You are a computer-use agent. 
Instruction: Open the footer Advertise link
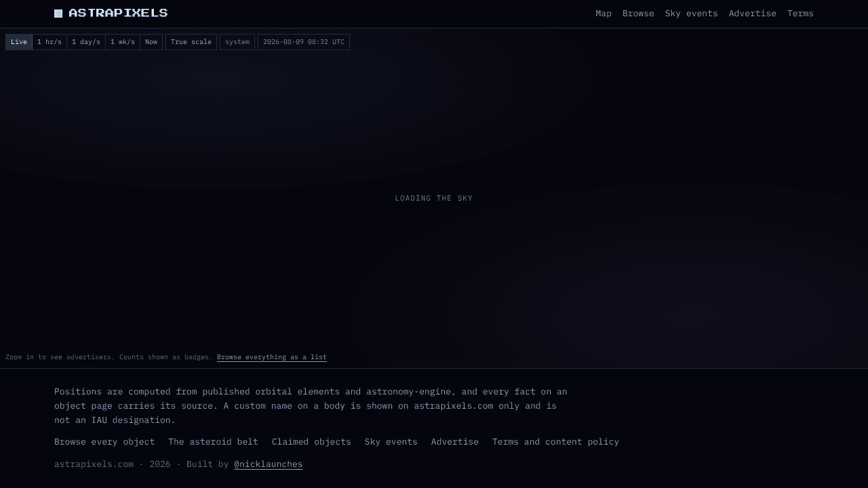(x=455, y=442)
